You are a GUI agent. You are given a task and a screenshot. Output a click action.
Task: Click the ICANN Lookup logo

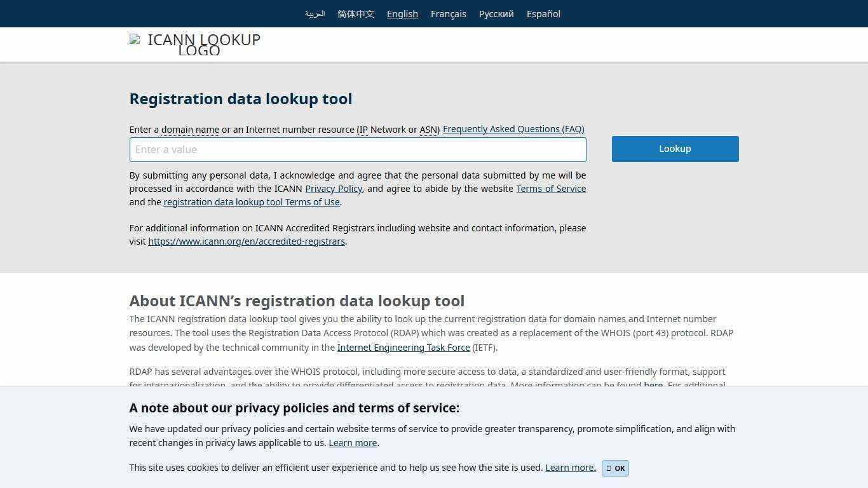195,44
